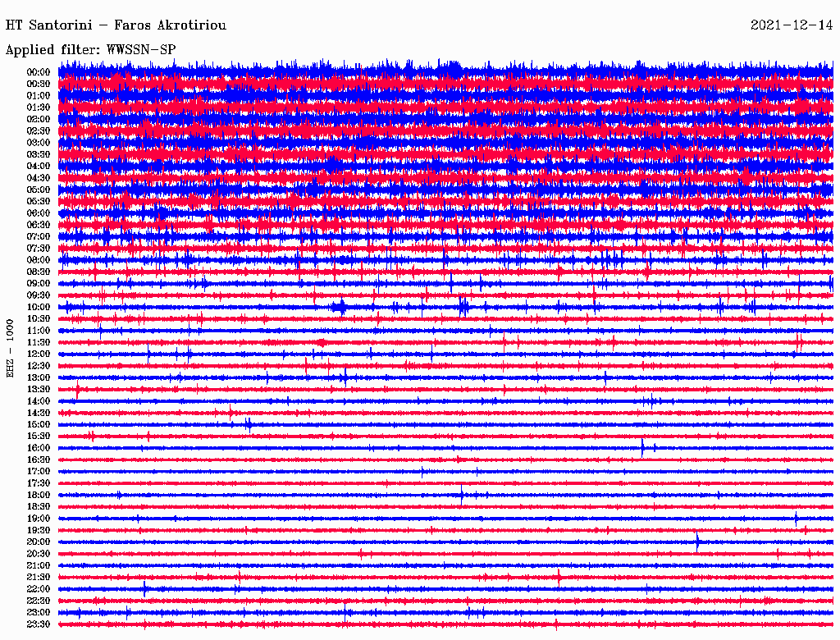Viewport: 840px width, 640px height.
Task: Click the '15:00' time label
Action: pos(39,424)
